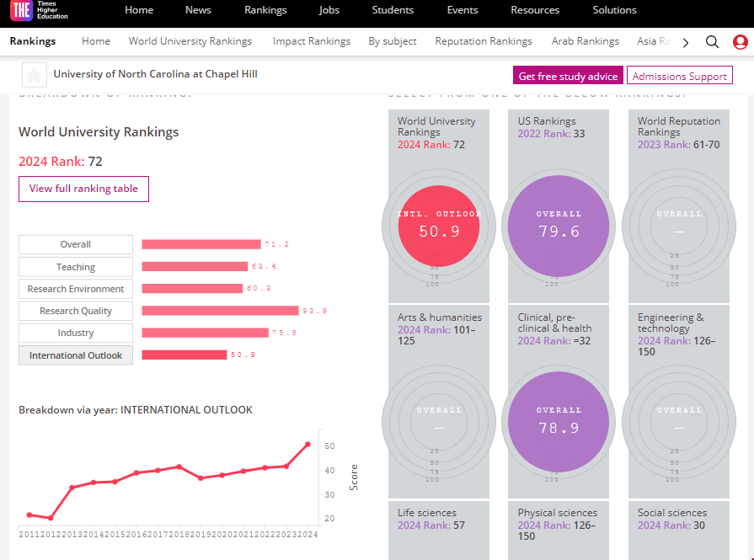Click the red user account icon
Screen dimensions: 754x560
tap(740, 42)
